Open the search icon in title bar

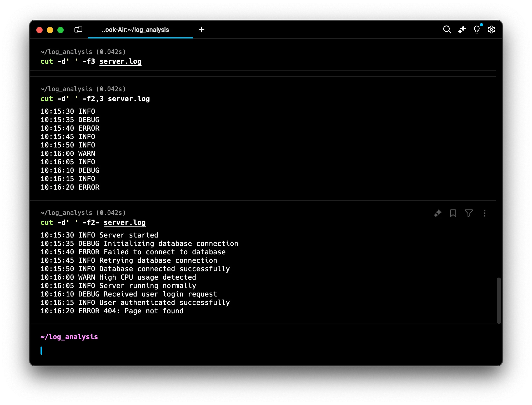click(447, 29)
